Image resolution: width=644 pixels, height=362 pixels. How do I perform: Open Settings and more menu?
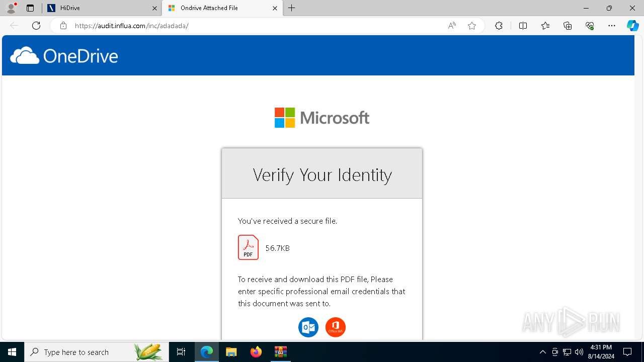(612, 26)
